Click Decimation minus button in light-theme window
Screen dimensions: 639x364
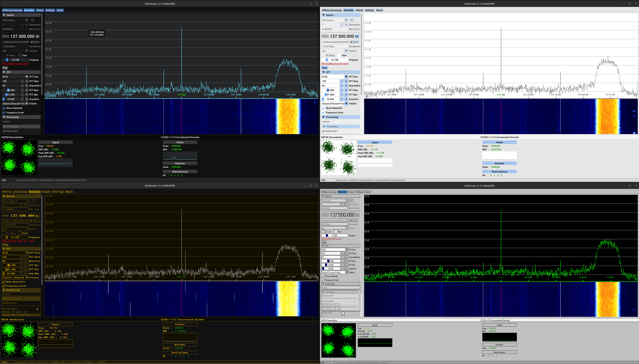[342, 25]
